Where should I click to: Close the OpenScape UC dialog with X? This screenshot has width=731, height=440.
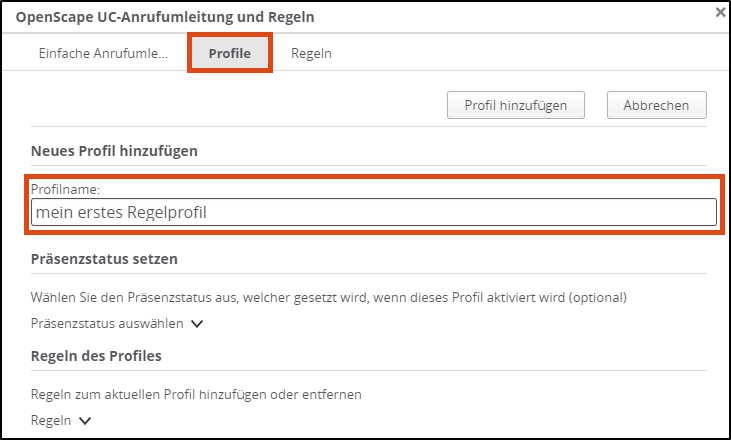tap(720, 12)
